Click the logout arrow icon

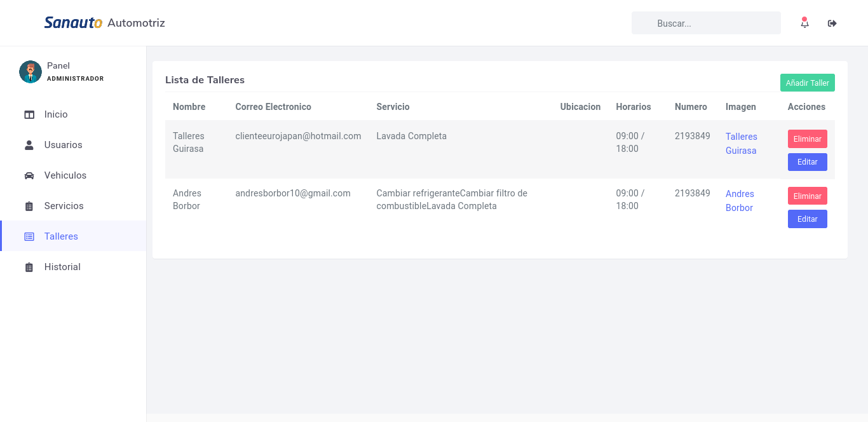(x=832, y=24)
